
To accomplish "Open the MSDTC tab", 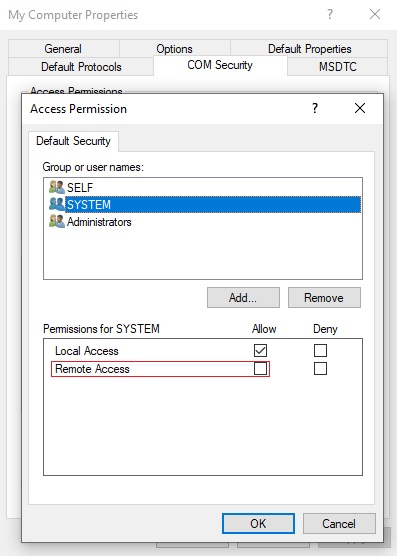I will (337, 67).
